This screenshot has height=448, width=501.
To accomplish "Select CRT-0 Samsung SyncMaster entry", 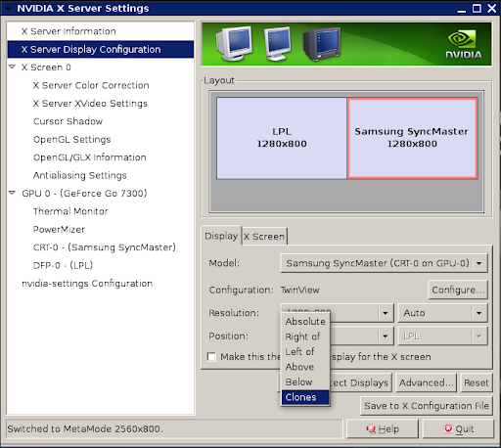I will [105, 247].
